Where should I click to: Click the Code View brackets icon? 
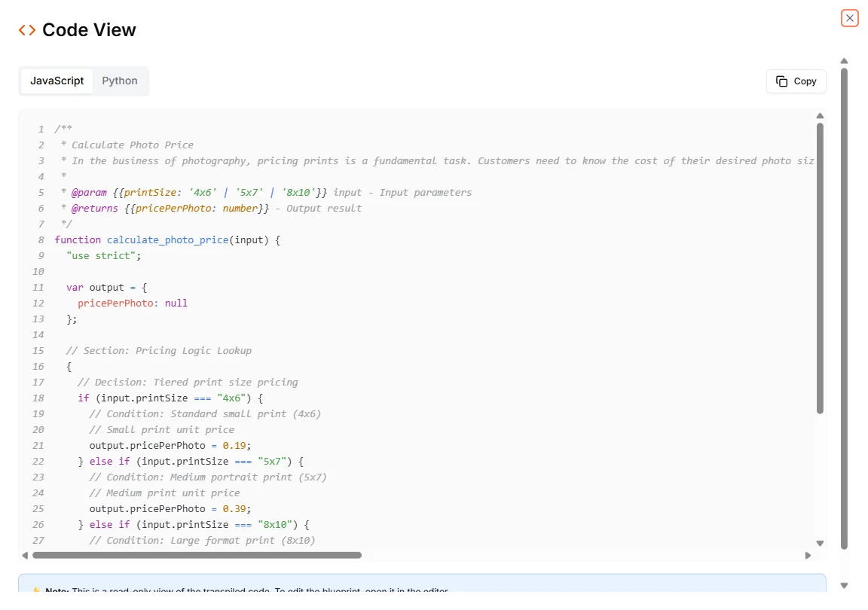click(x=27, y=30)
